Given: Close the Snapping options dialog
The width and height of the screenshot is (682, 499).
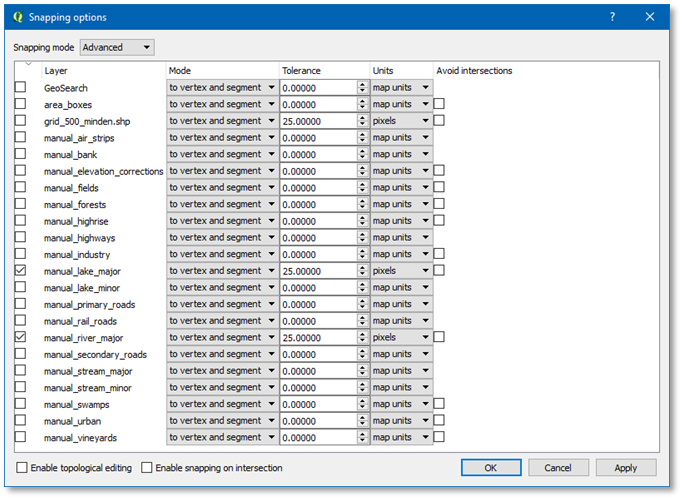Looking at the screenshot, I should click(x=650, y=17).
